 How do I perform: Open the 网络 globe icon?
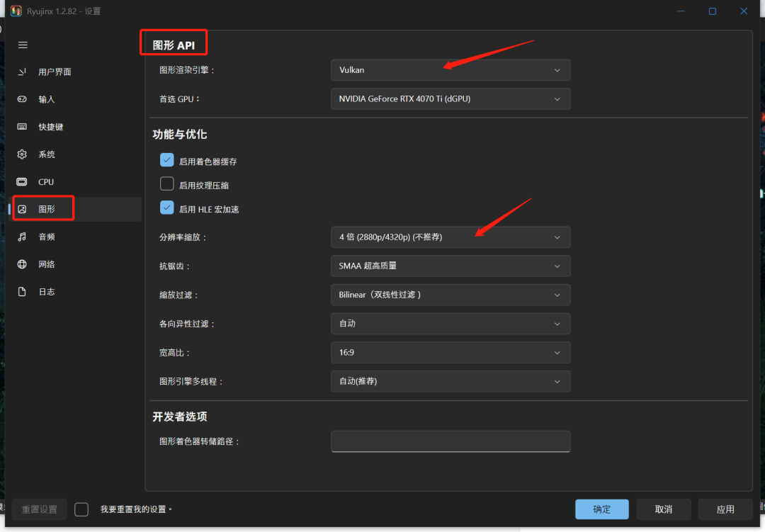pos(23,264)
